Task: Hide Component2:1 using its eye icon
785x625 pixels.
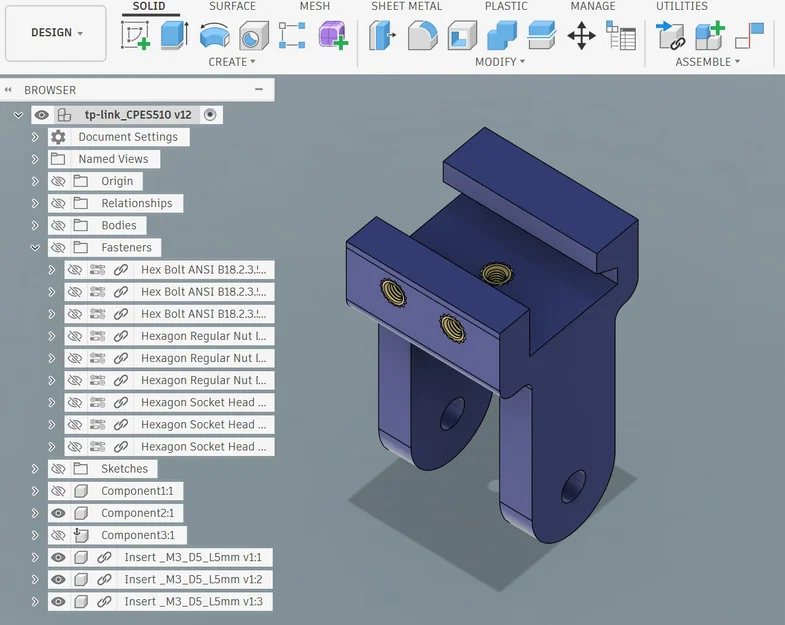Action: coord(58,513)
